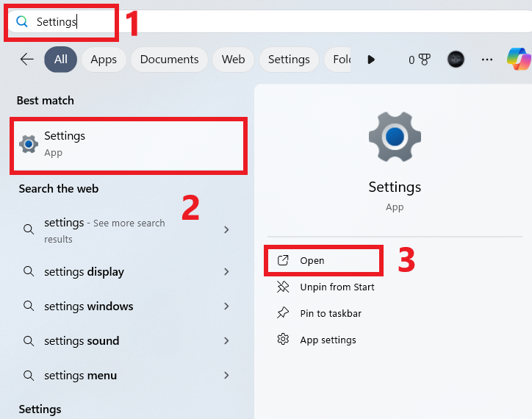Viewport: 532px width, 419px height.
Task: Select the 'settings menu' web suggestion
Action: tap(80, 376)
